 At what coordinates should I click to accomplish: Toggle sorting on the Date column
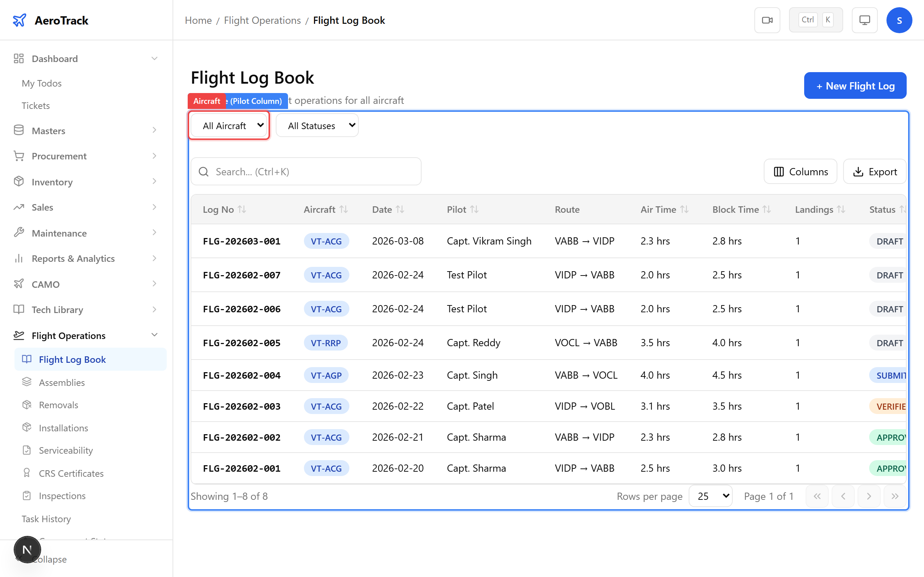[x=400, y=209]
